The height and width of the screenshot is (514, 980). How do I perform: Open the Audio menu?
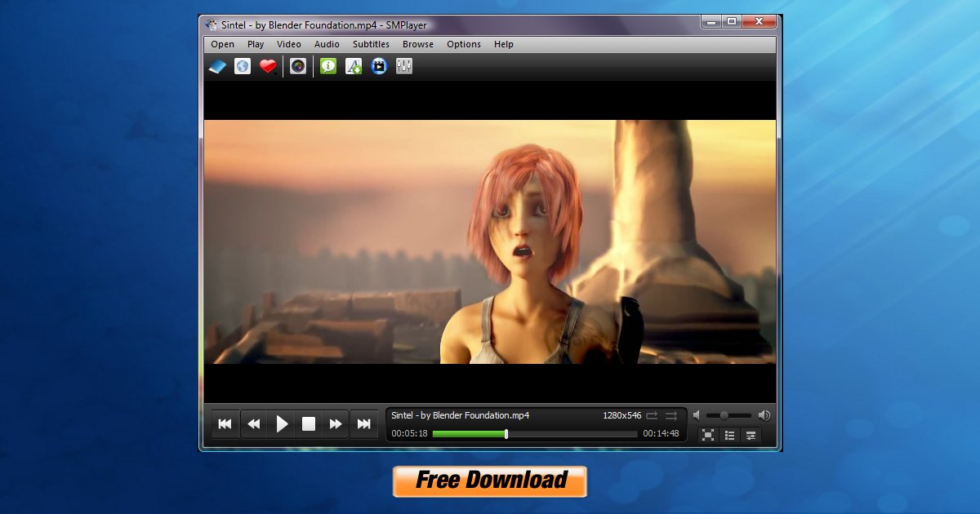point(327,44)
